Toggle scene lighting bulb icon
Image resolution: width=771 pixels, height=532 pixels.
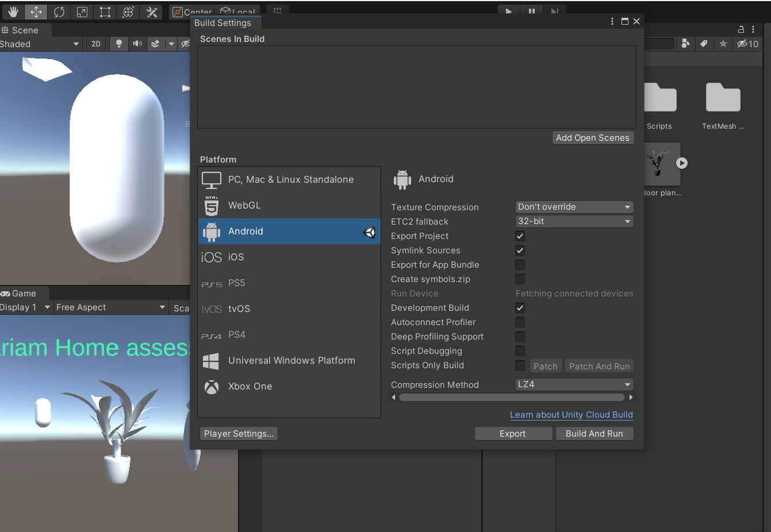[119, 44]
